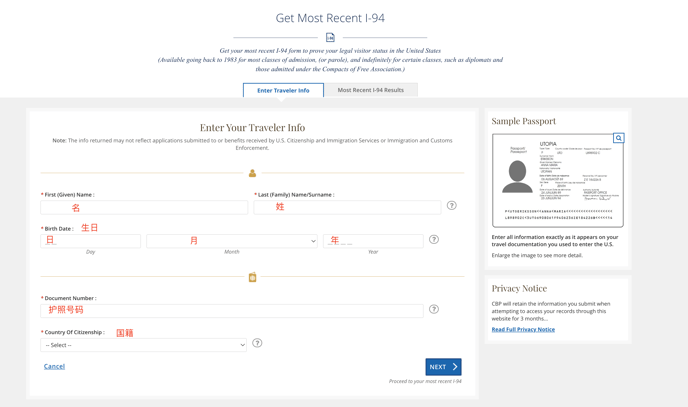Click help icon beside Document Number field

coord(434,309)
